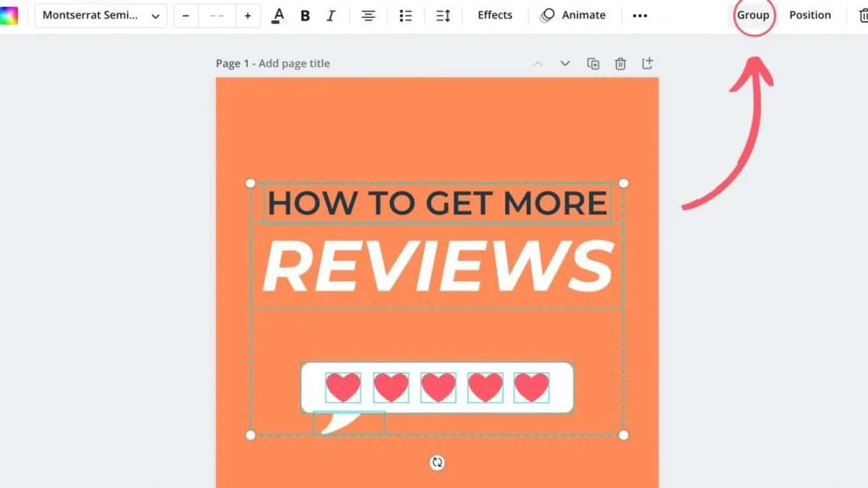
Task: Click the rotate handle below the selection
Action: coord(437,463)
